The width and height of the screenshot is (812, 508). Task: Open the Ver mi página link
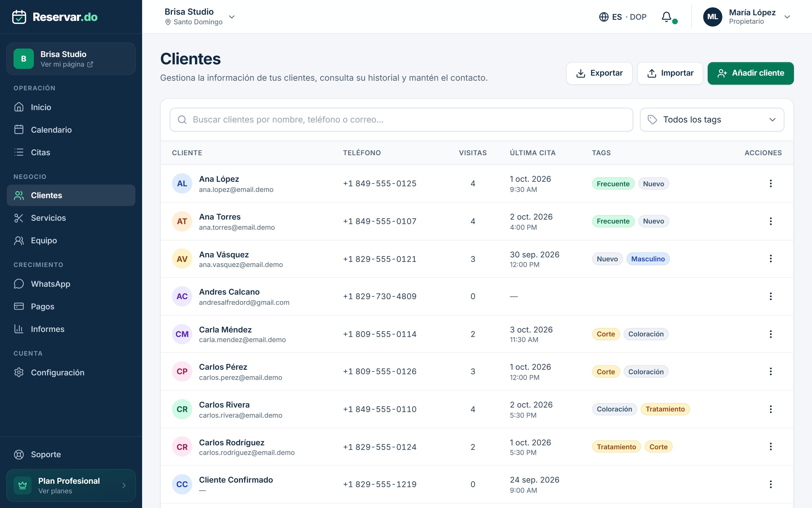tap(67, 64)
